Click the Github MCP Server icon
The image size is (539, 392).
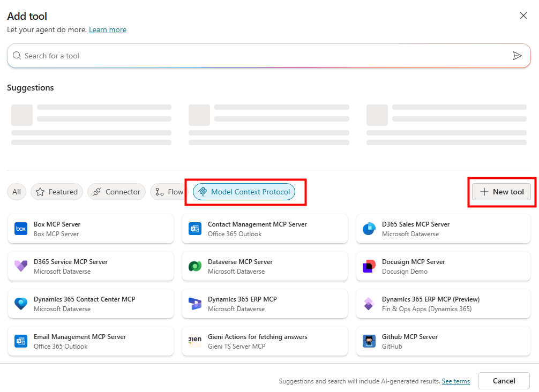[x=369, y=341]
